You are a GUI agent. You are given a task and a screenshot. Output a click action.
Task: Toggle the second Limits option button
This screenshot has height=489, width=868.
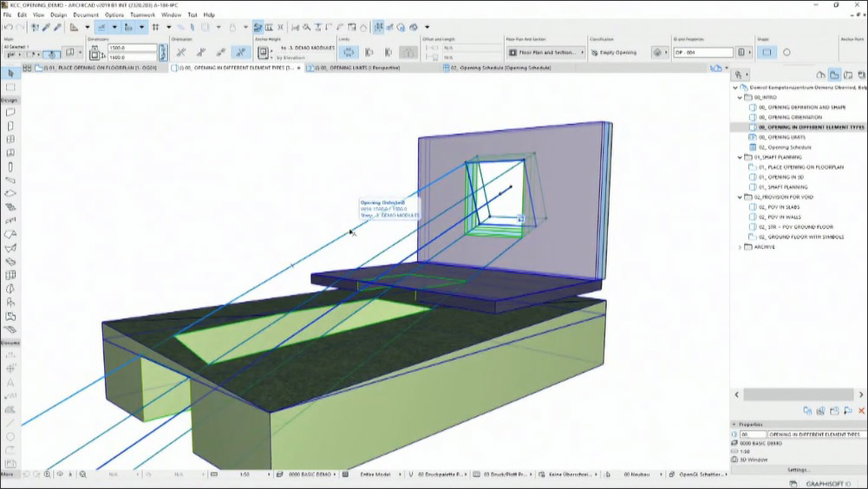(x=369, y=53)
